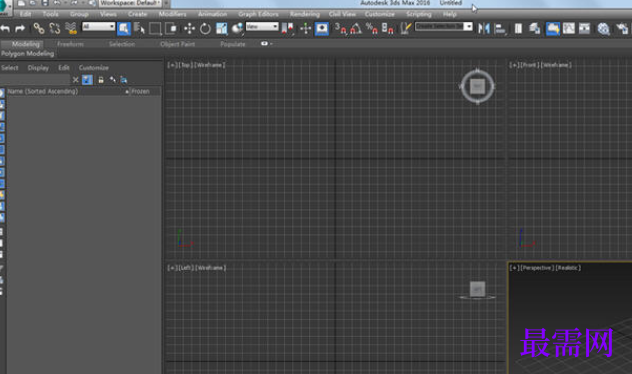This screenshot has width=632, height=374.
Task: Toggle Angle Snap
Action: pos(356,29)
